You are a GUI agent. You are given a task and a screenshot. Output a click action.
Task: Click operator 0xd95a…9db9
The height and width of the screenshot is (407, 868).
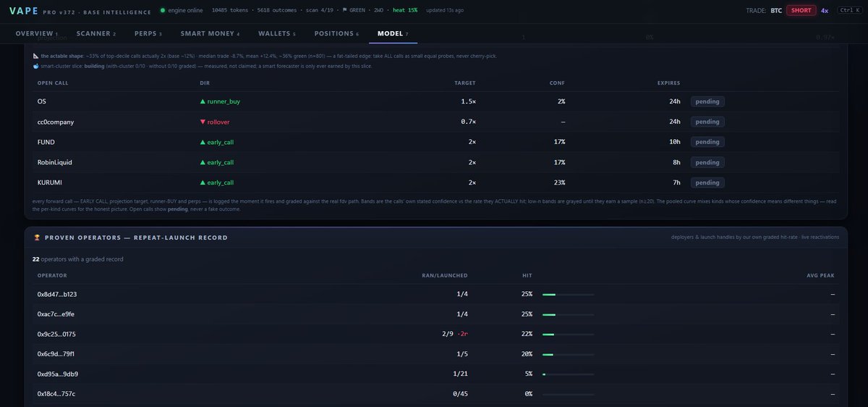pos(58,374)
